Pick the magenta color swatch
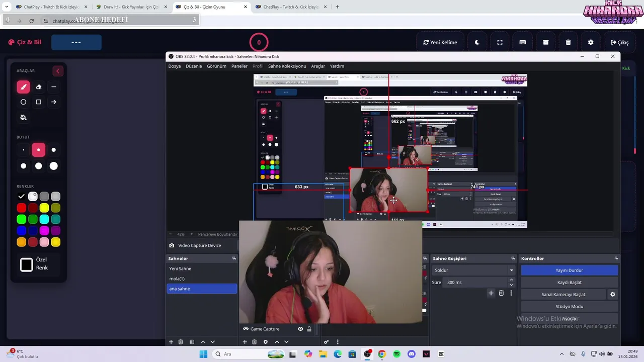 pyautogui.click(x=44, y=231)
